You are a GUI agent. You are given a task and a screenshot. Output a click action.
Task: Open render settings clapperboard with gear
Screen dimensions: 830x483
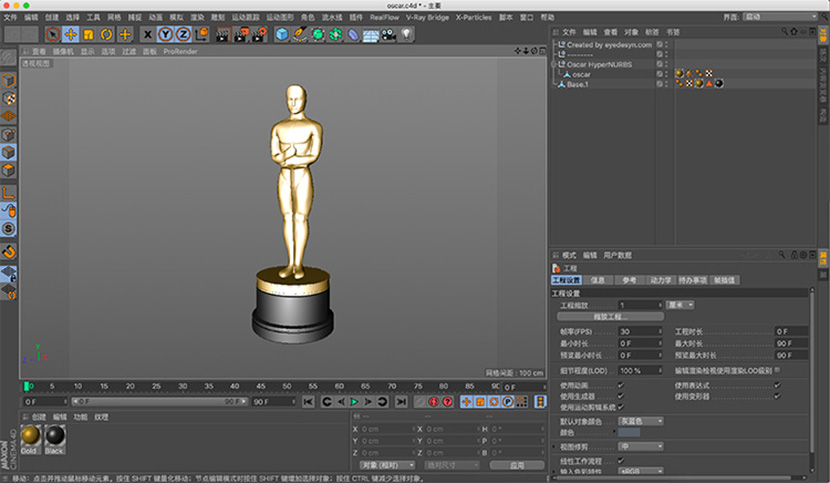(x=259, y=34)
